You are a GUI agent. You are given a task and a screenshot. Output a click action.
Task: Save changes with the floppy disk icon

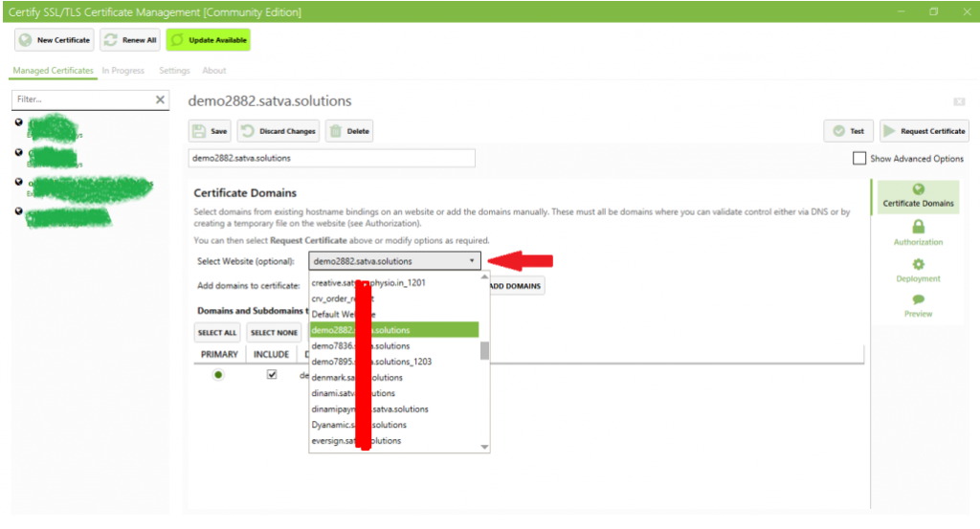pos(199,131)
